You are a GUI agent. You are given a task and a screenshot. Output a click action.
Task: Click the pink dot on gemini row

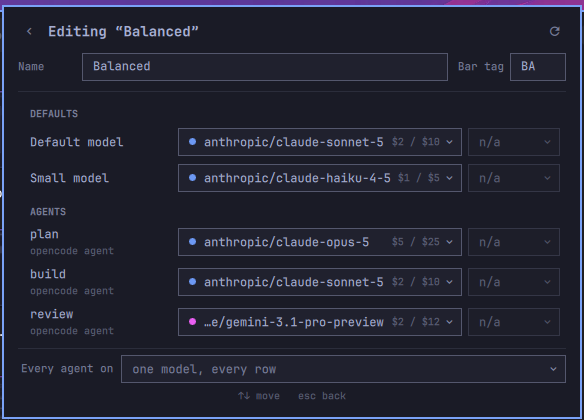point(193,322)
